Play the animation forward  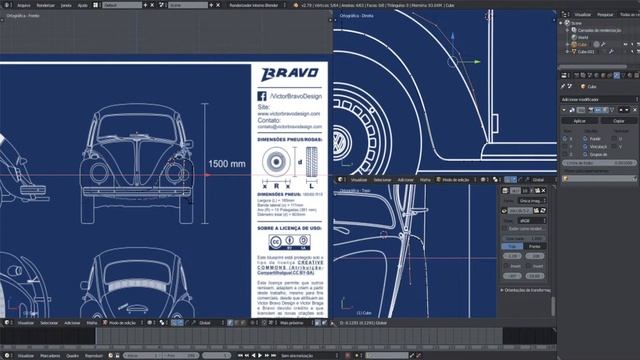pyautogui.click(x=260, y=356)
